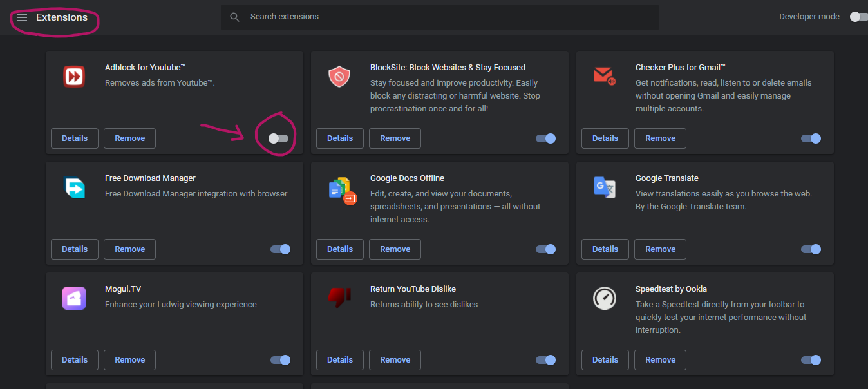
Task: Remove Adblock for Youtube extension
Action: pos(130,138)
